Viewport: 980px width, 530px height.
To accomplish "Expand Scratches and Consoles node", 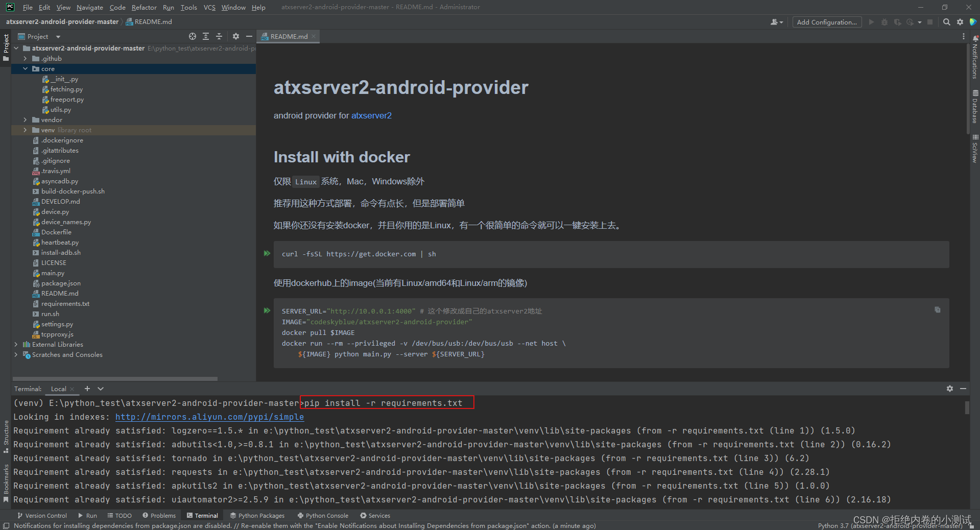I will click(16, 354).
